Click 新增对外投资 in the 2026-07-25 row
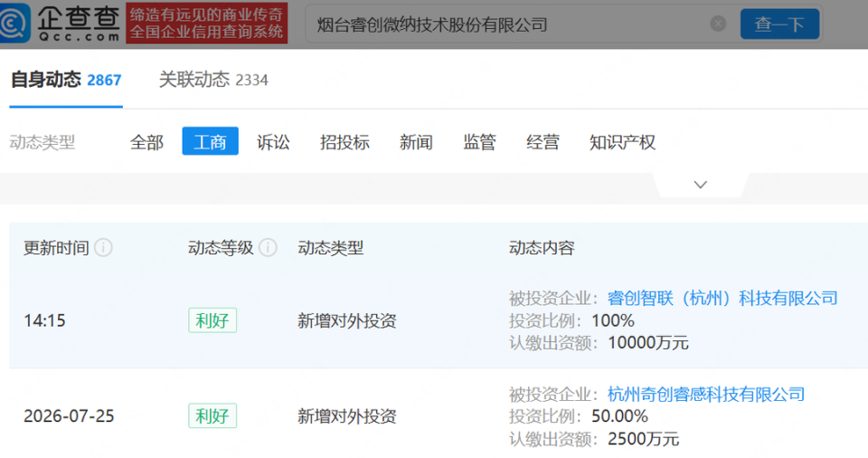This screenshot has height=458, width=868. pyautogui.click(x=346, y=415)
